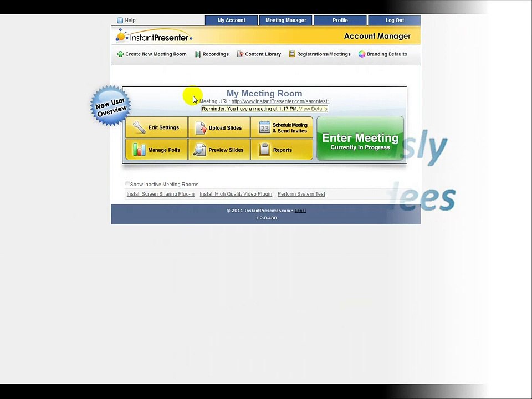This screenshot has width=532, height=399.
Task: Open Branding Defaults label
Action: click(387, 54)
